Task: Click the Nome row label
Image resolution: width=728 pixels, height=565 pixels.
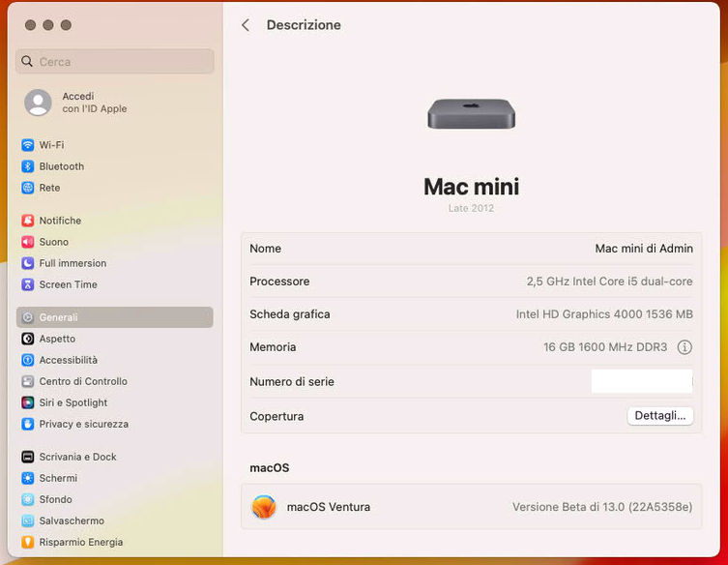Action: point(265,249)
